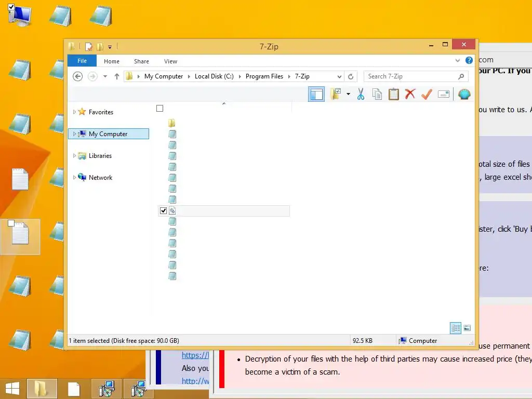Switch to the Share ribbon tab
The height and width of the screenshot is (399, 532).
141,61
